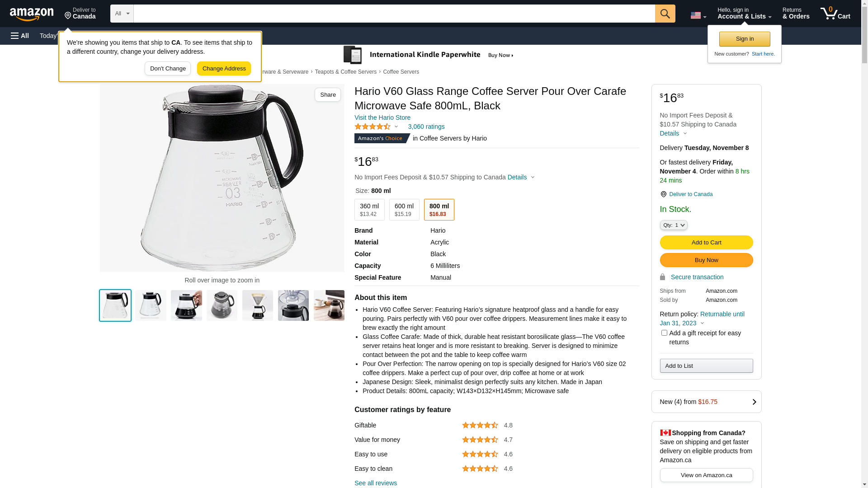Image resolution: width=868 pixels, height=488 pixels.
Task: Click the search magnifier icon button
Action: click(x=665, y=14)
